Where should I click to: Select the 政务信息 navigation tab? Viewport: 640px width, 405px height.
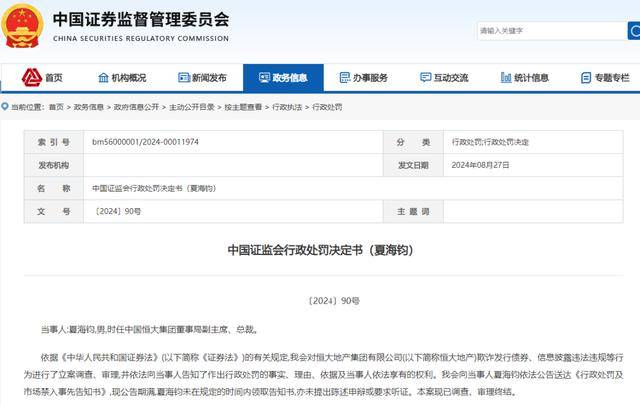(x=283, y=78)
